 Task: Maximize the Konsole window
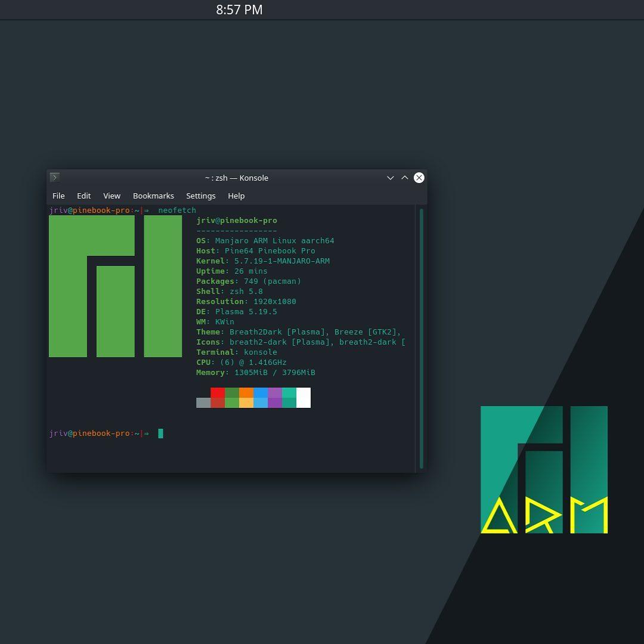click(x=404, y=178)
